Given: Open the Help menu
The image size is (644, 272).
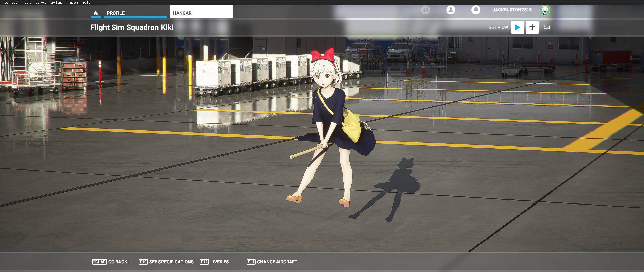Looking at the screenshot, I should click(x=86, y=3).
